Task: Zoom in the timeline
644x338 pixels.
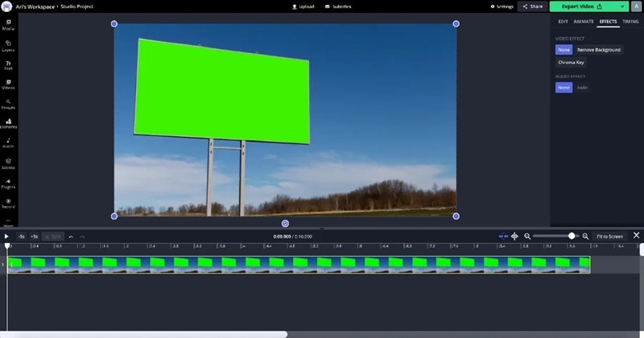Action: click(x=586, y=236)
